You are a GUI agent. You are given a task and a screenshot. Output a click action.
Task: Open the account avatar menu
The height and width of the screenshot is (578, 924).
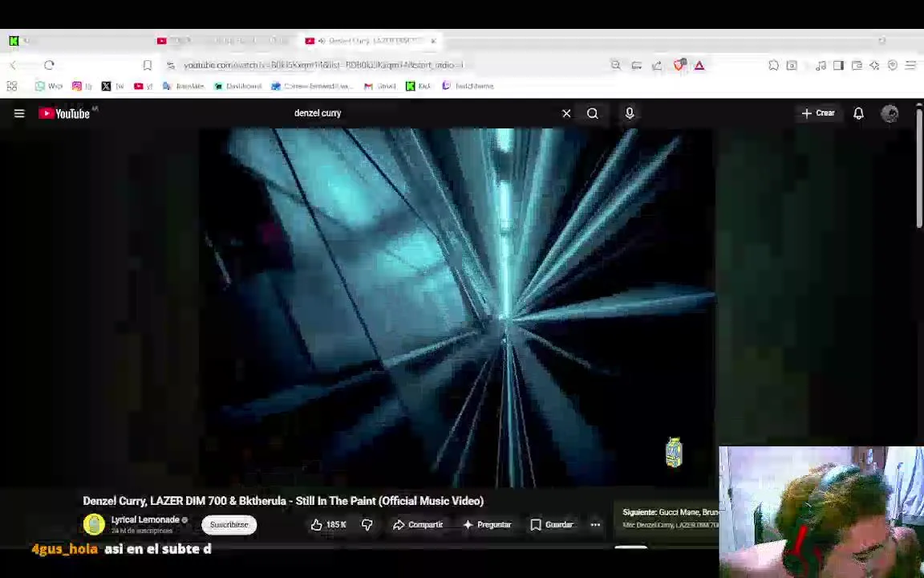point(890,113)
